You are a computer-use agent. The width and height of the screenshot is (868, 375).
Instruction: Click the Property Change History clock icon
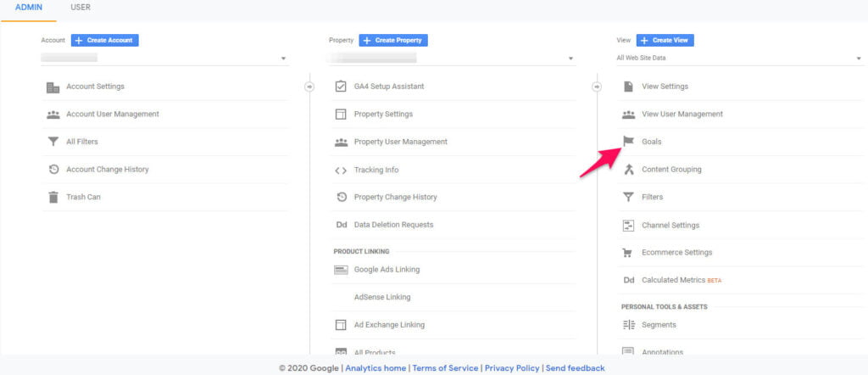(x=341, y=197)
